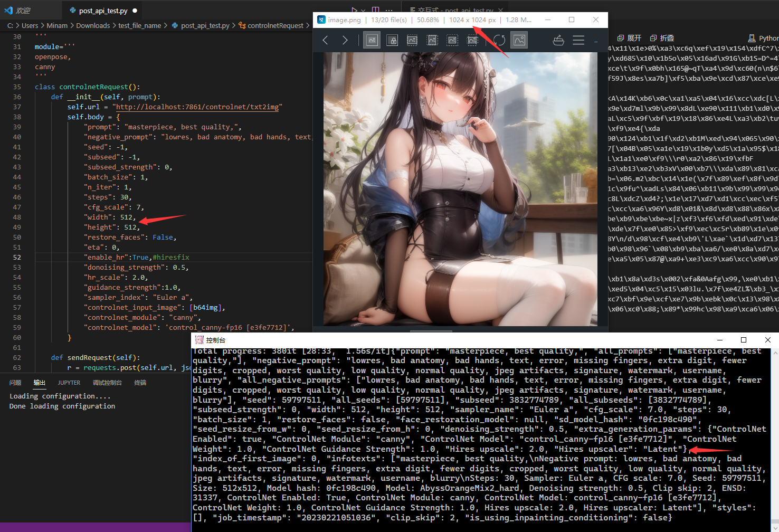Click the "cfg_scale": 7 line
The height and width of the screenshot is (532, 779).
[x=113, y=207]
